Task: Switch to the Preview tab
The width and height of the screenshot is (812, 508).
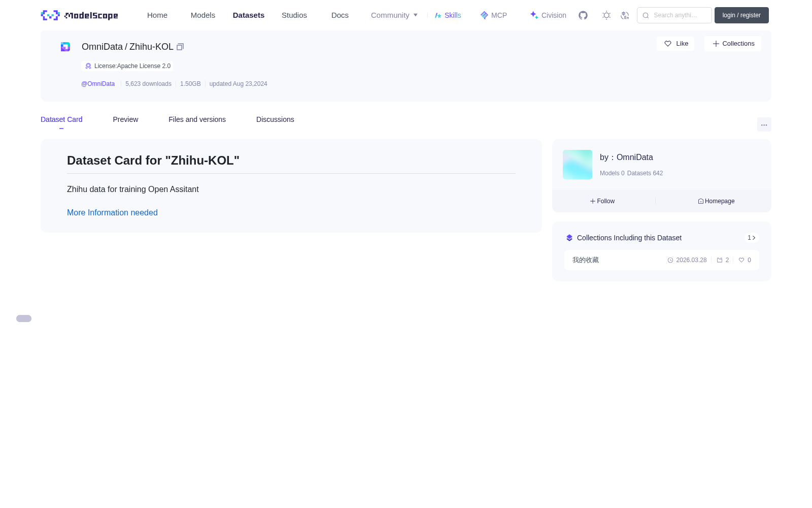Action: 125,119
